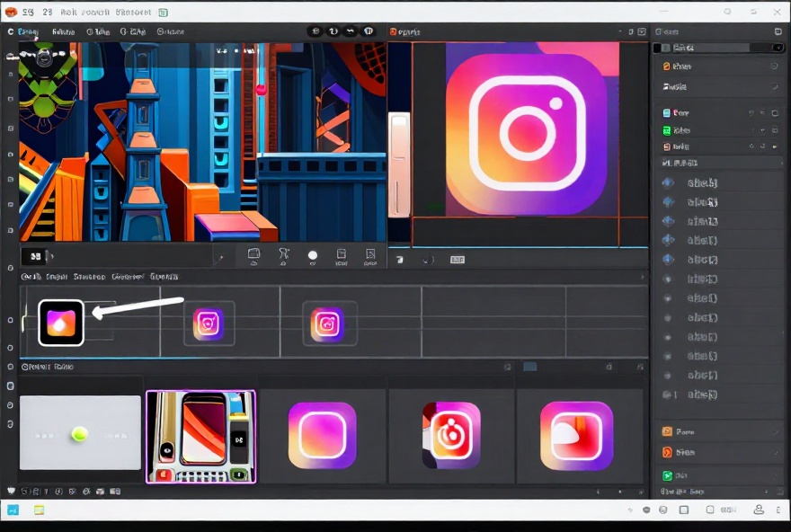Click the black swatch beside the right panel field

tap(657, 48)
